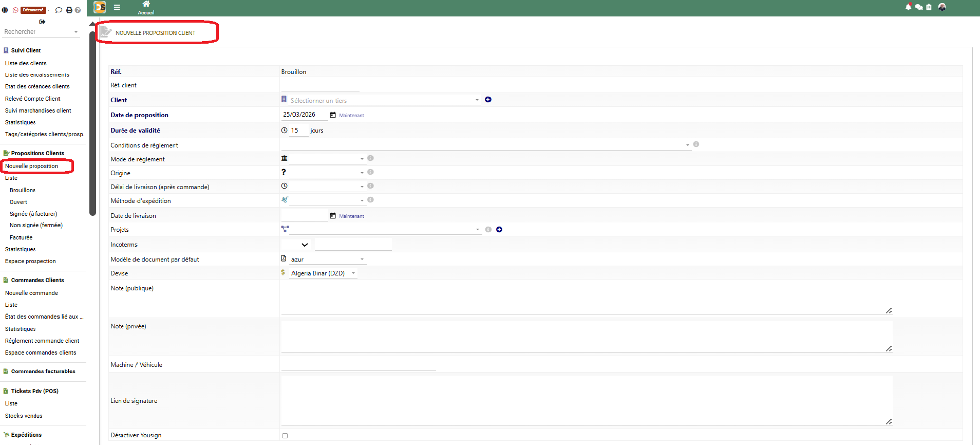Screen dimensions: 980x445
Task: Click the Réf. client input field
Action: coord(321,85)
